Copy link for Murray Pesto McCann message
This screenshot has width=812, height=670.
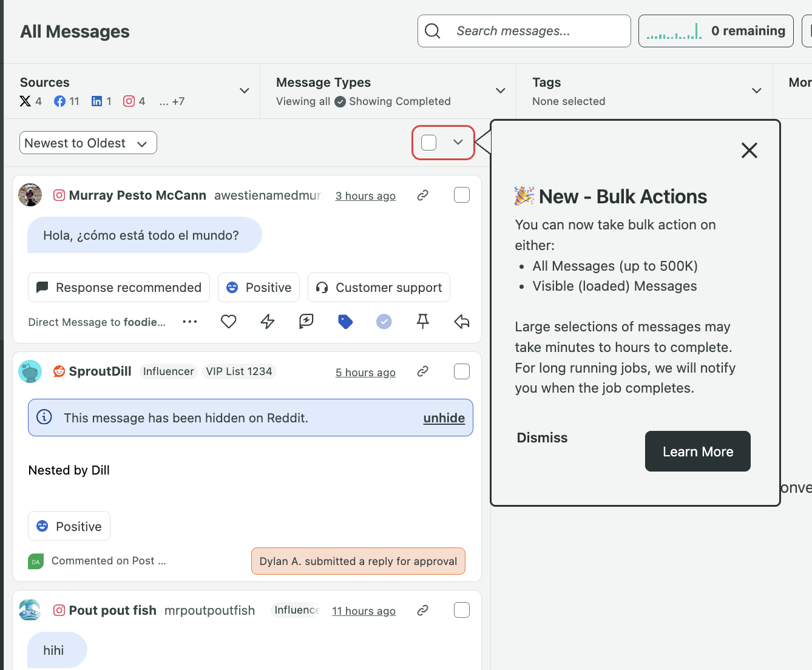[423, 195]
